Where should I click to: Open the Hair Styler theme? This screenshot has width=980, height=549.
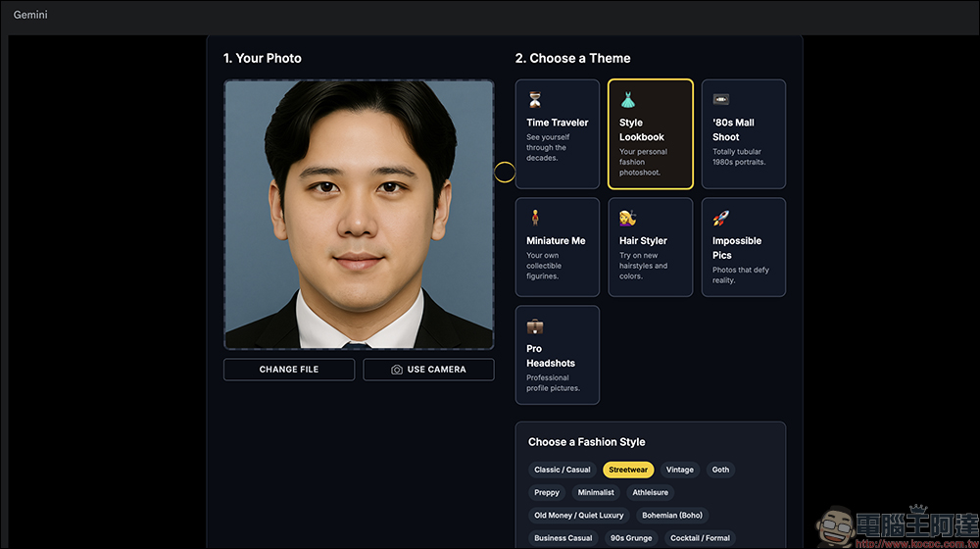click(x=651, y=247)
